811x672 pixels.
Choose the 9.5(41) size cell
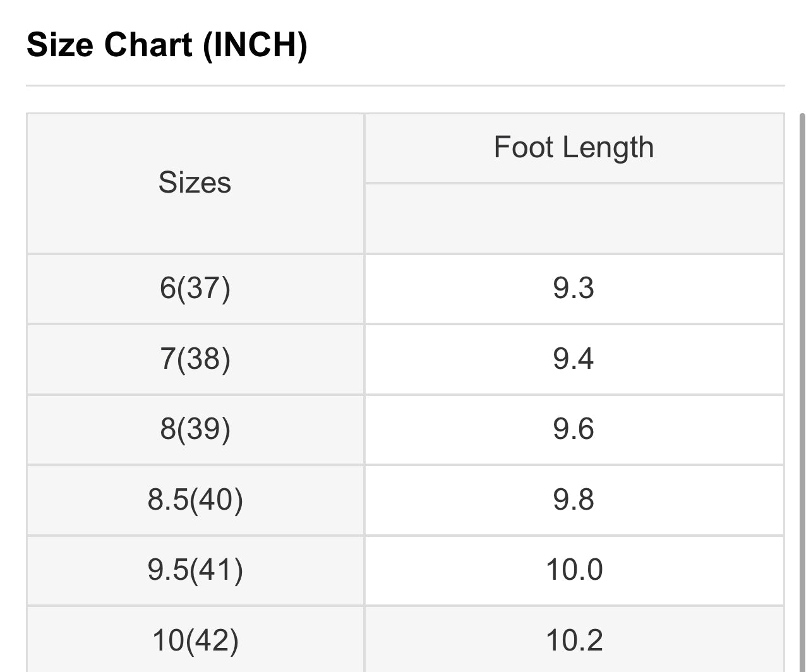click(195, 570)
